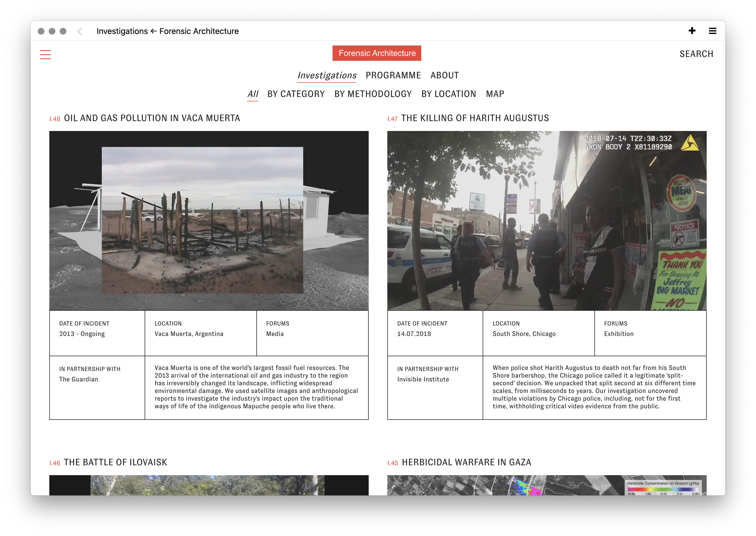Open Herbicidal Warfare in Gaza title
This screenshot has height=536, width=756.
coord(466,462)
